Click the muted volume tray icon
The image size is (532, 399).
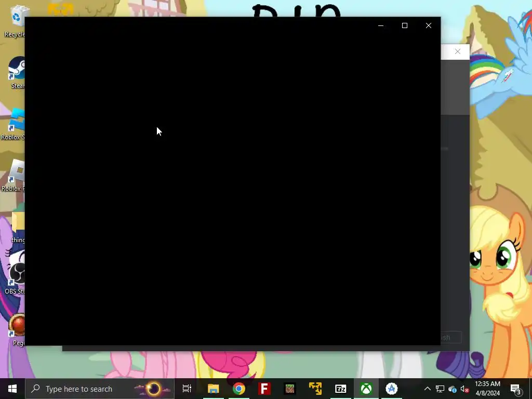pyautogui.click(x=464, y=389)
